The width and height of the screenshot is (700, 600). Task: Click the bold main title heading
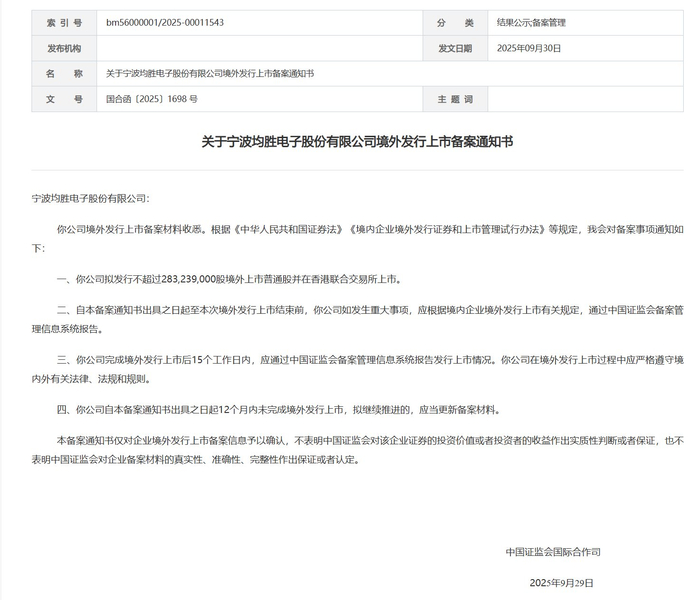(x=357, y=142)
